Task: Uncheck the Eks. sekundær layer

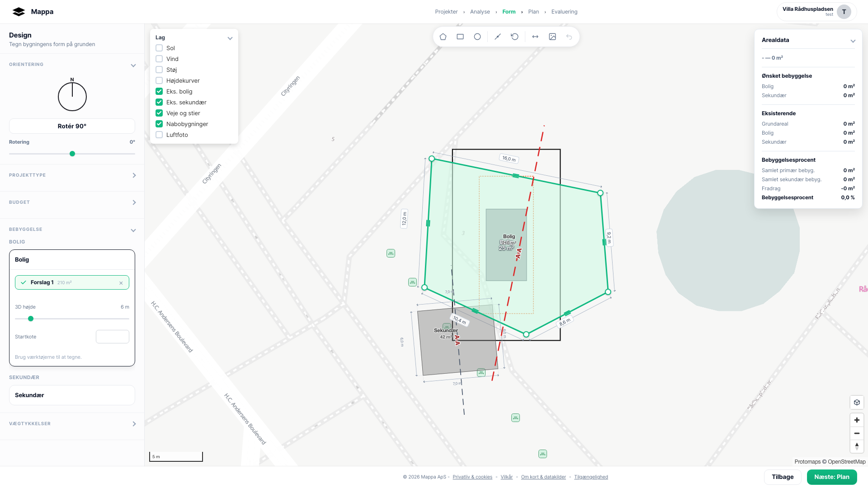Action: point(159,102)
